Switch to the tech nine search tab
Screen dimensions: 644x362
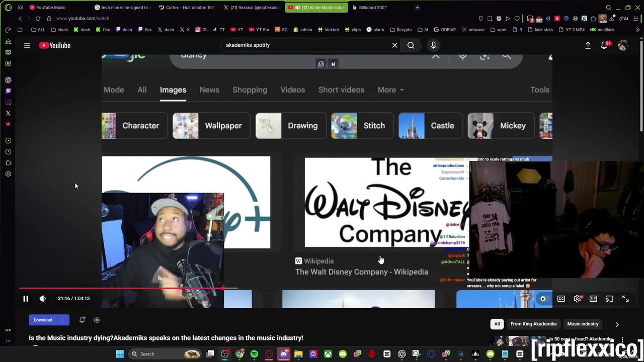pyautogui.click(x=124, y=8)
